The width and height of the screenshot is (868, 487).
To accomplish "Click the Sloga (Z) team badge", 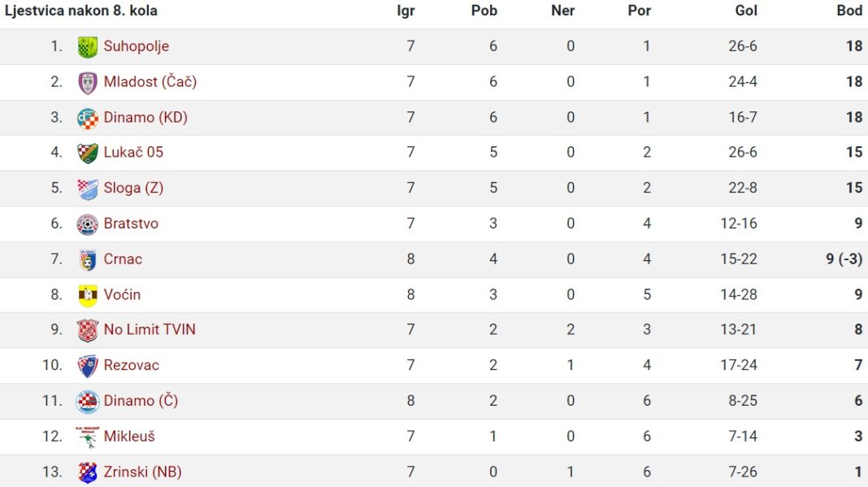I will tap(88, 189).
